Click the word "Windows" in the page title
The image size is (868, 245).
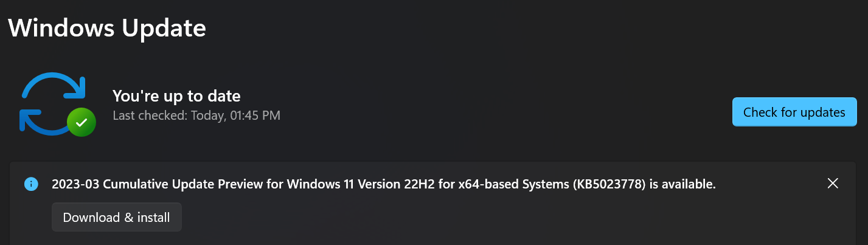click(61, 29)
